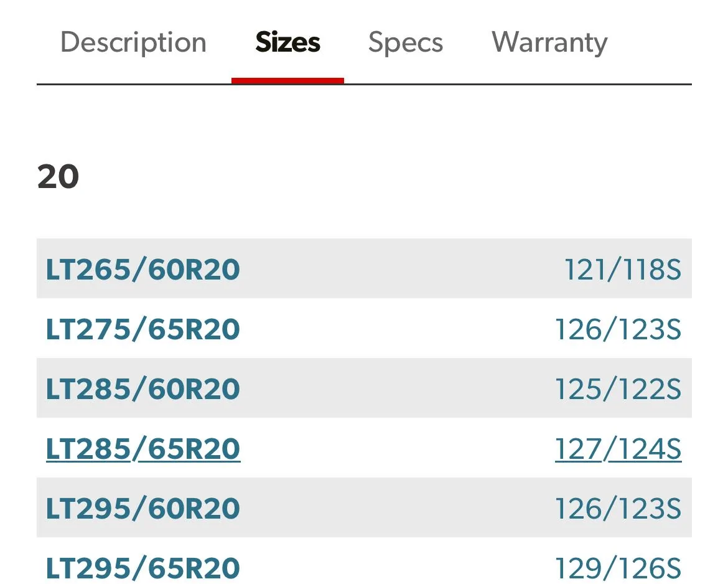
Task: Click the red active indicator under Sizes
Action: point(287,81)
